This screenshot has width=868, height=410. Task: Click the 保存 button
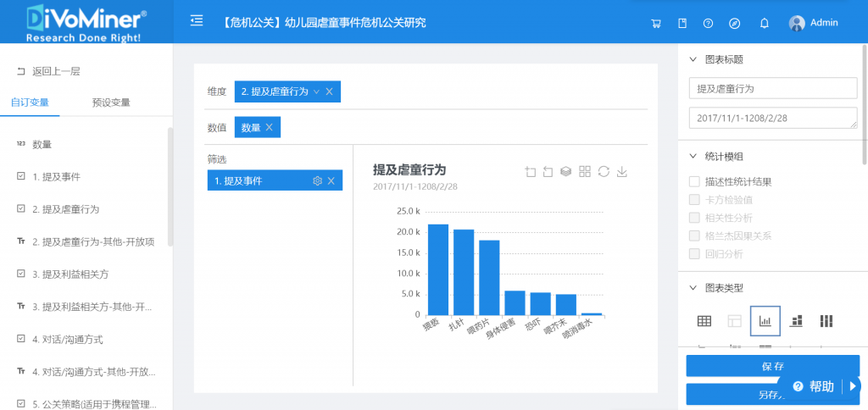(x=773, y=366)
